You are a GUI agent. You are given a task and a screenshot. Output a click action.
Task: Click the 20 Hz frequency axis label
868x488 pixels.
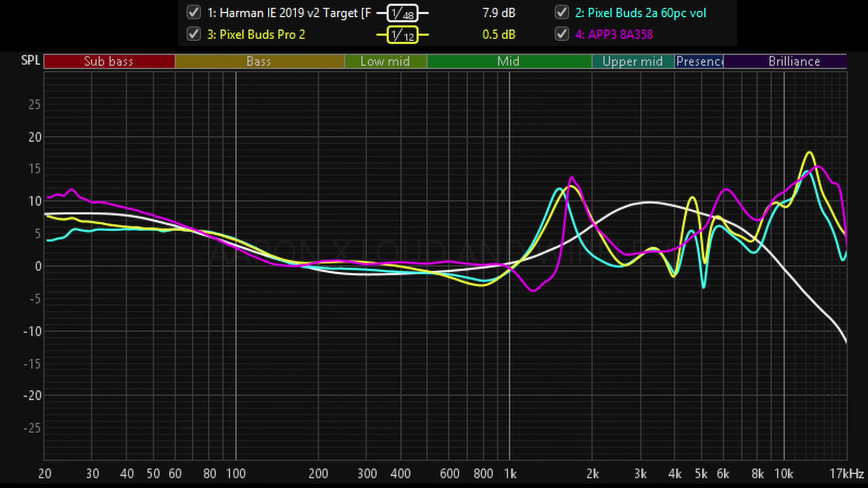(44, 474)
